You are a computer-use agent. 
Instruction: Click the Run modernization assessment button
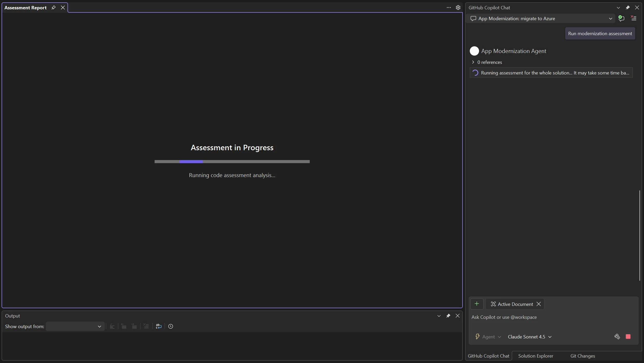tap(600, 33)
